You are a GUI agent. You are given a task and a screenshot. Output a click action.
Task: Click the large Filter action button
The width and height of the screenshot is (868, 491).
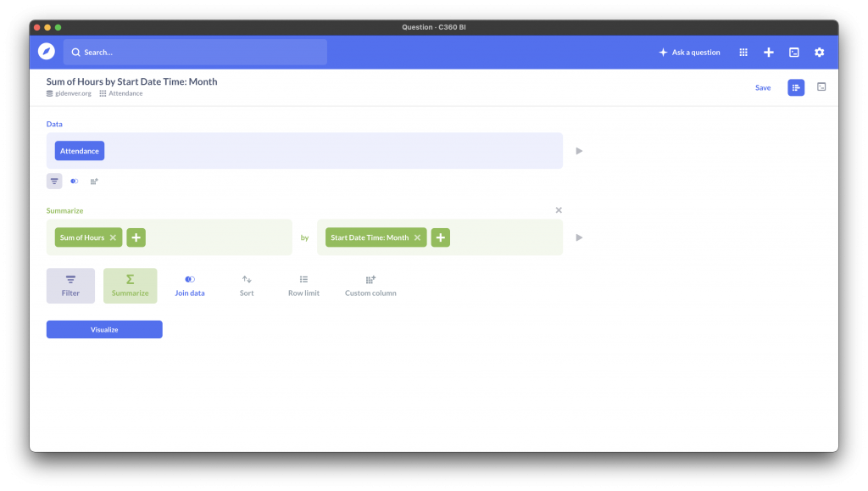pyautogui.click(x=71, y=286)
